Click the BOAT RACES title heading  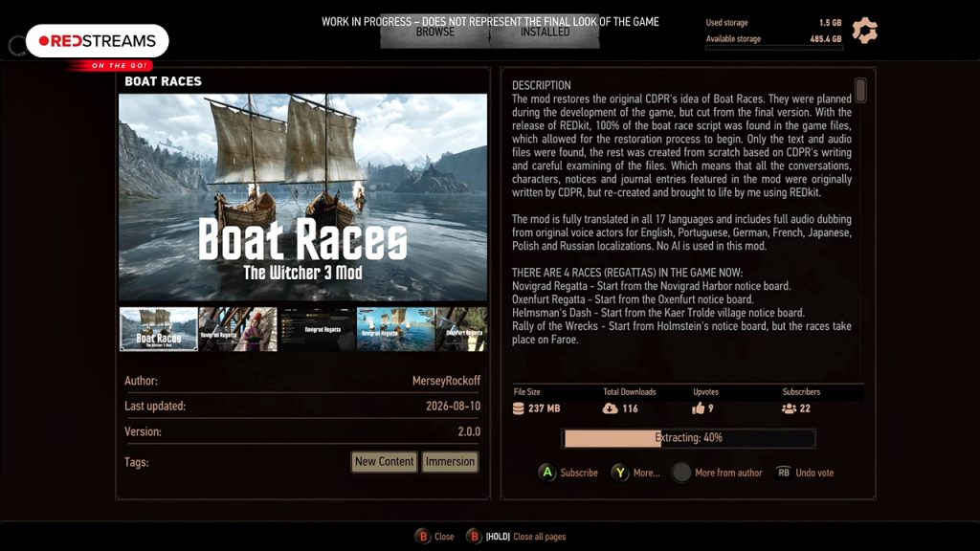(x=163, y=81)
